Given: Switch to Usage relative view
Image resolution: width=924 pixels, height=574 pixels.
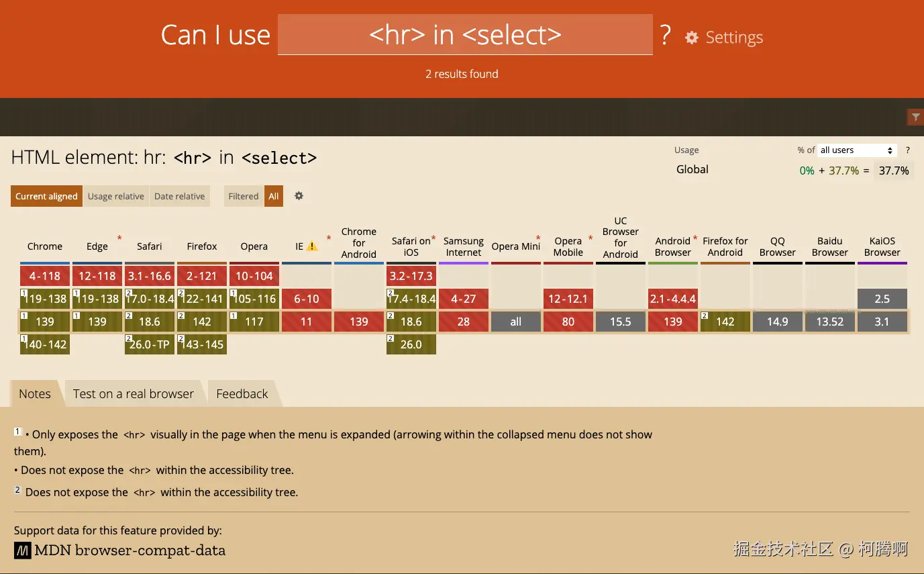Looking at the screenshot, I should (x=115, y=196).
